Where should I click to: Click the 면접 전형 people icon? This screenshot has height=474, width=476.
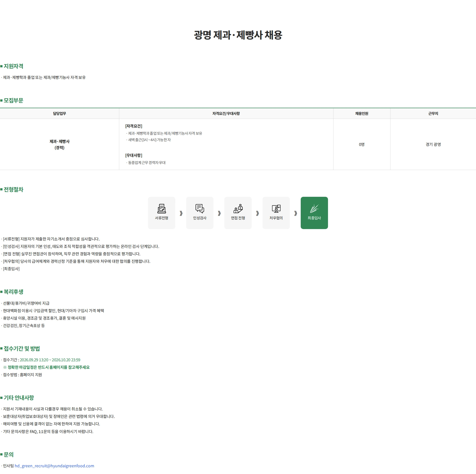[x=238, y=209]
